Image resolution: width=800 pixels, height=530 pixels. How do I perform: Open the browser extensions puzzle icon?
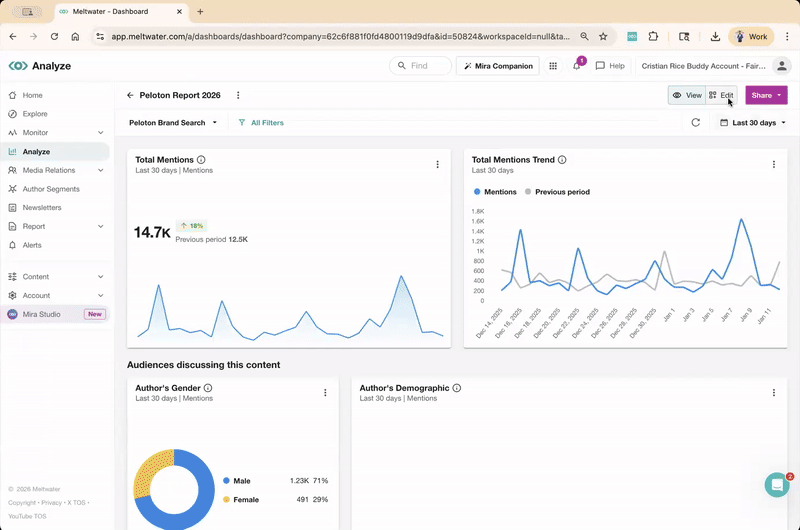click(653, 37)
